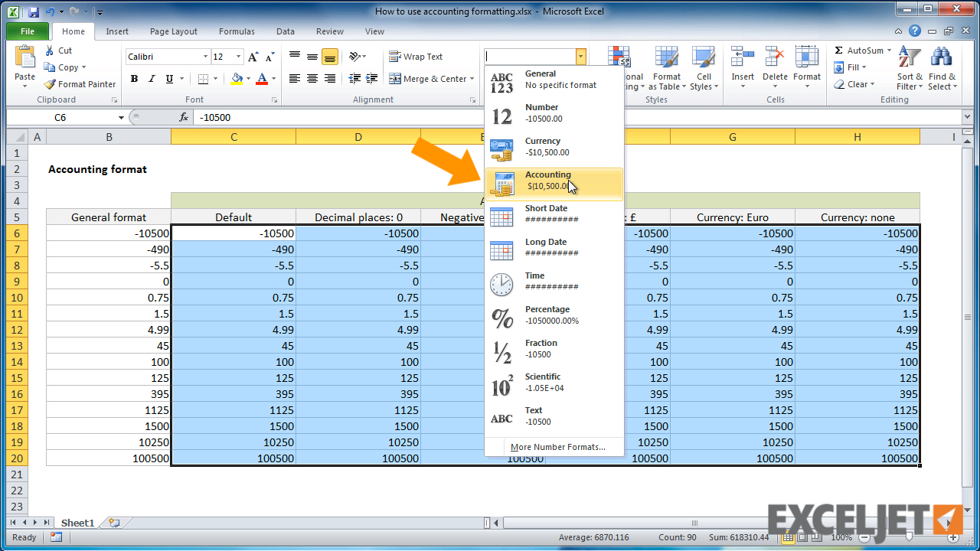The height and width of the screenshot is (551, 980).
Task: Open the font size dropdown
Action: click(x=237, y=56)
